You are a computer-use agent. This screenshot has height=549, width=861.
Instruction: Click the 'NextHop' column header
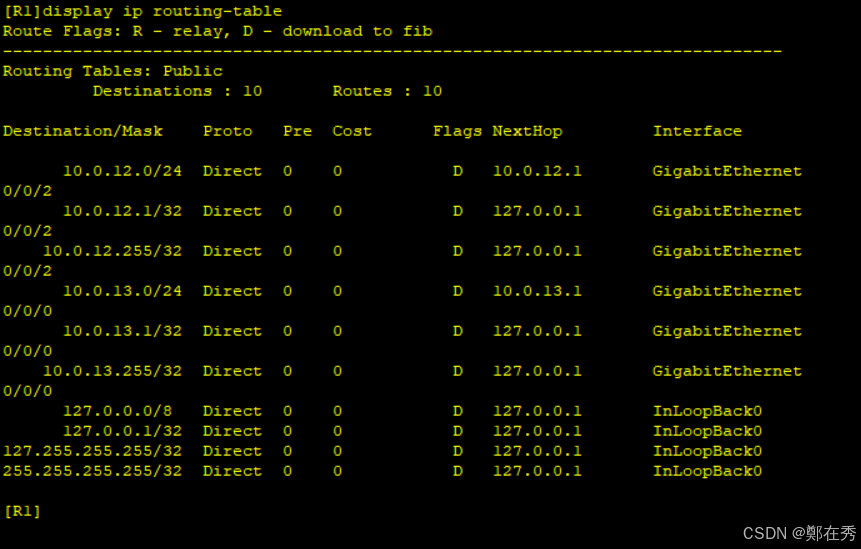[x=527, y=131]
